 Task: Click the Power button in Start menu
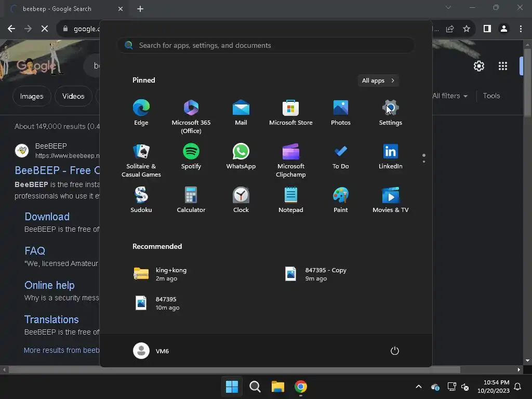[395, 351]
